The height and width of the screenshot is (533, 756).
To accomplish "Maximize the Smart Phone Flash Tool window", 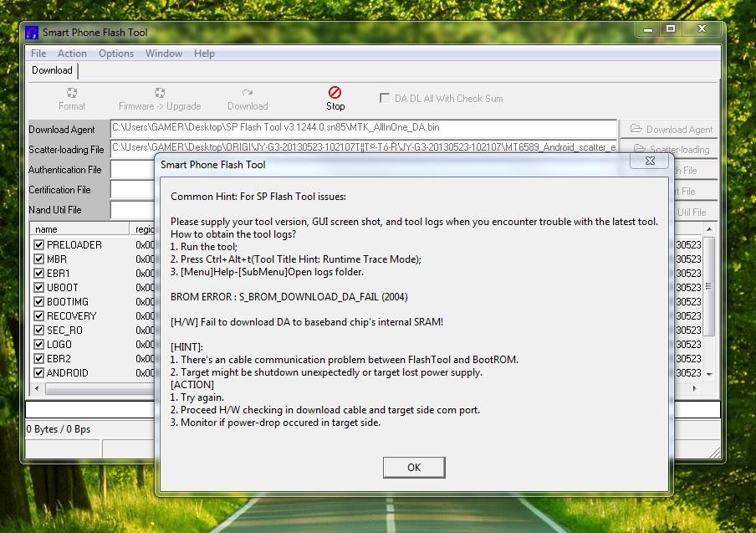I will [670, 29].
